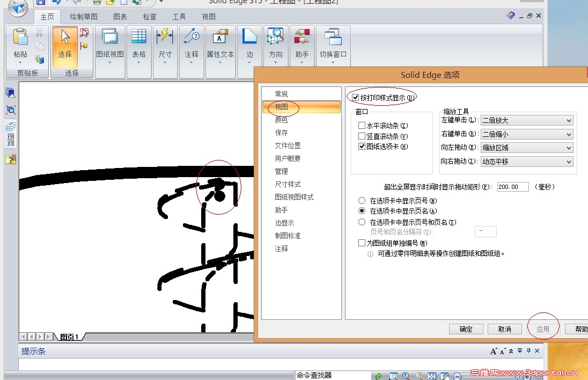This screenshot has width=588, height=380.
Task: Open 右键单击 dropdown showing 二倍缩小
Action: [527, 134]
